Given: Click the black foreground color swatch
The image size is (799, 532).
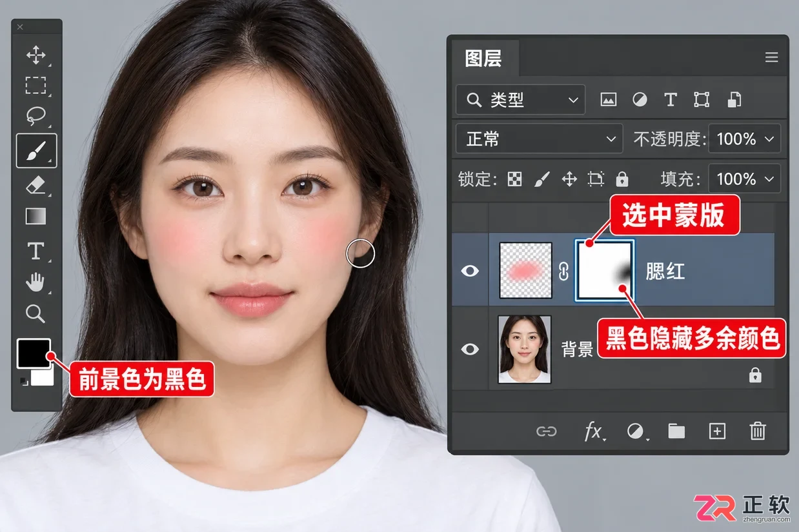Looking at the screenshot, I should (34, 353).
